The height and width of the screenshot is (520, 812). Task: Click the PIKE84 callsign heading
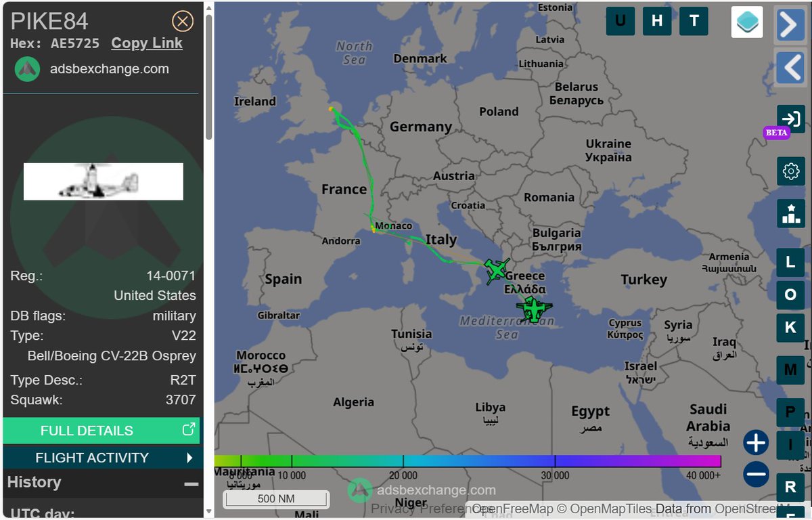click(x=49, y=21)
